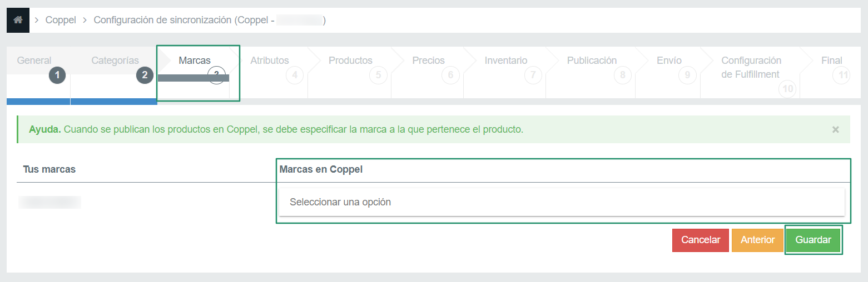Open the Precios step tab
This screenshot has width=868, height=282.
pyautogui.click(x=428, y=61)
